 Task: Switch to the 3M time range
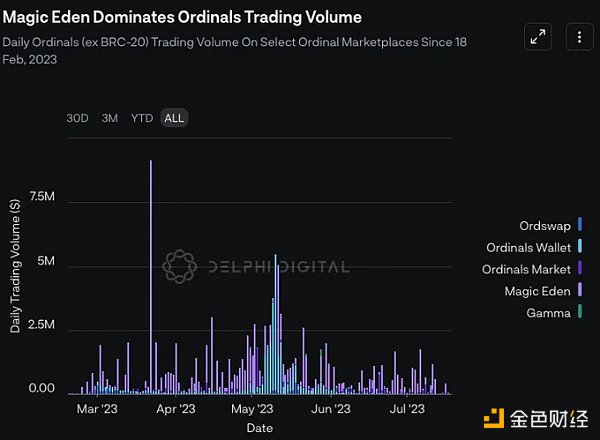point(109,118)
